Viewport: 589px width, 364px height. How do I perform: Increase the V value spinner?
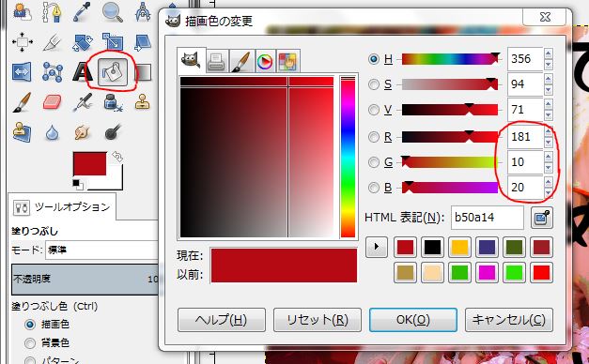(x=549, y=104)
